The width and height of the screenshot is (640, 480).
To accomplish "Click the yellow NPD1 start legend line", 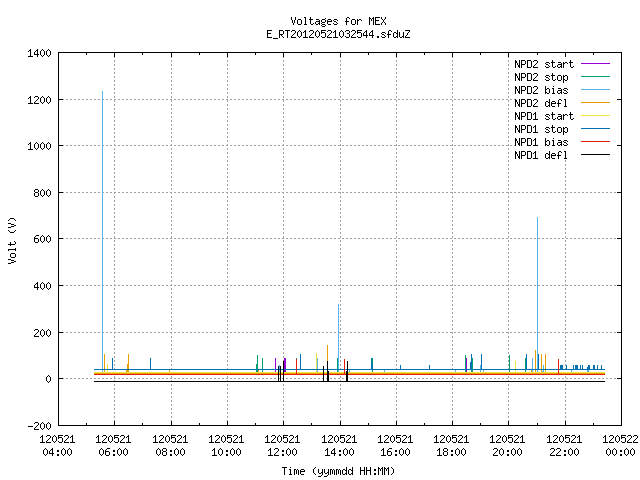I will (x=595, y=116).
